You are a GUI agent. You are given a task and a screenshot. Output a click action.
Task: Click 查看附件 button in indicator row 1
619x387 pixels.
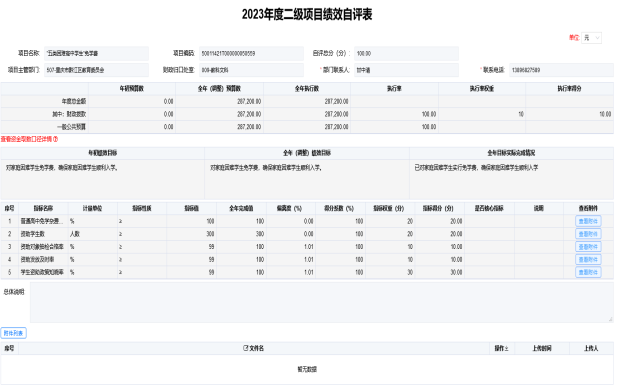pos(588,221)
